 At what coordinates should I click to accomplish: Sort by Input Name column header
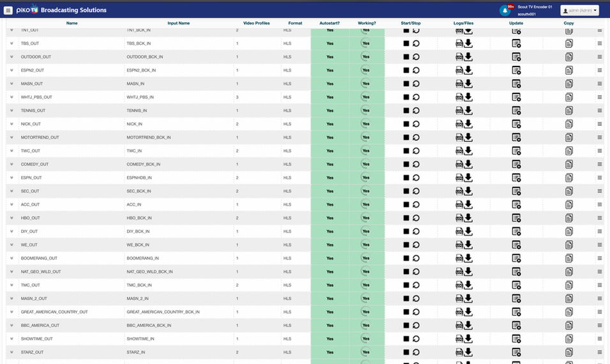click(x=179, y=24)
